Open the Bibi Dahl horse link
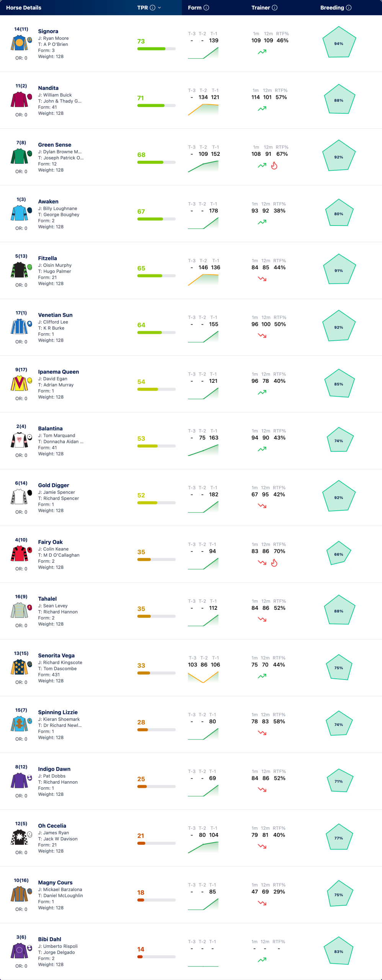This screenshot has width=382, height=980. [x=49, y=939]
